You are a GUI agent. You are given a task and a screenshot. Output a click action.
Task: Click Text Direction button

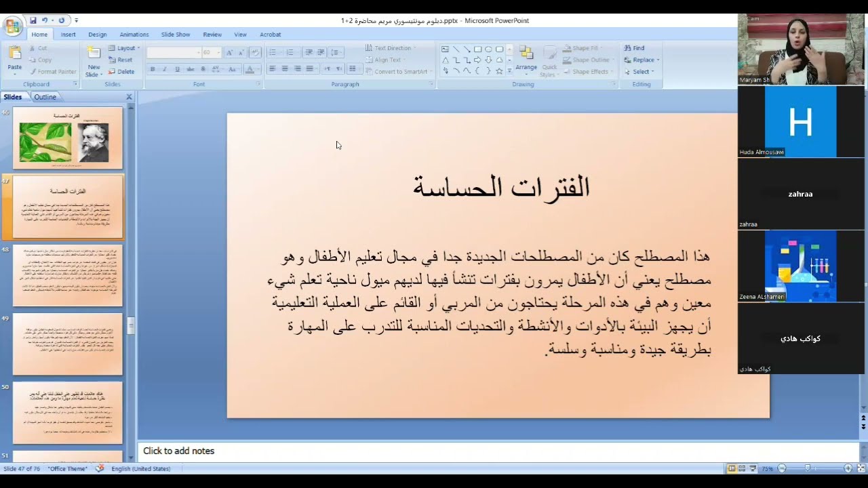pos(391,48)
